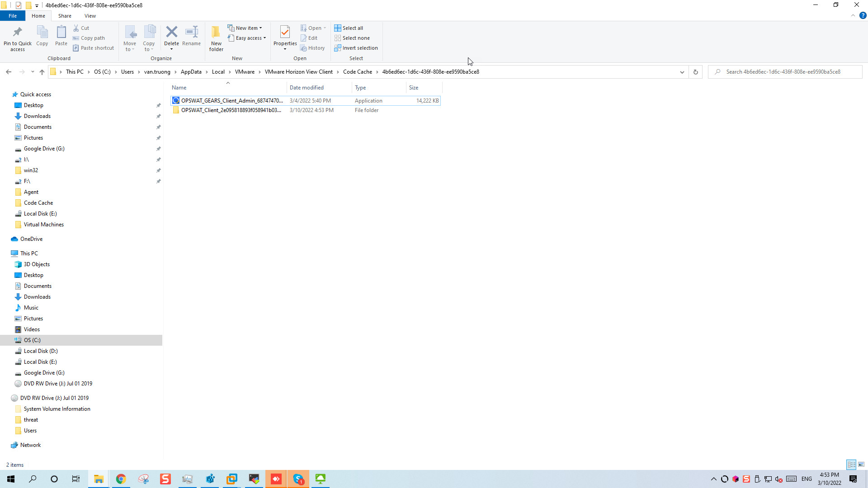Image resolution: width=868 pixels, height=488 pixels.
Task: Click VMware Horizon View Client breadcrumb
Action: (299, 72)
